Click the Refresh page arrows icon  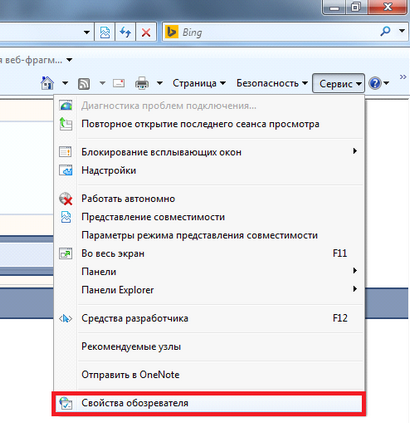125,32
